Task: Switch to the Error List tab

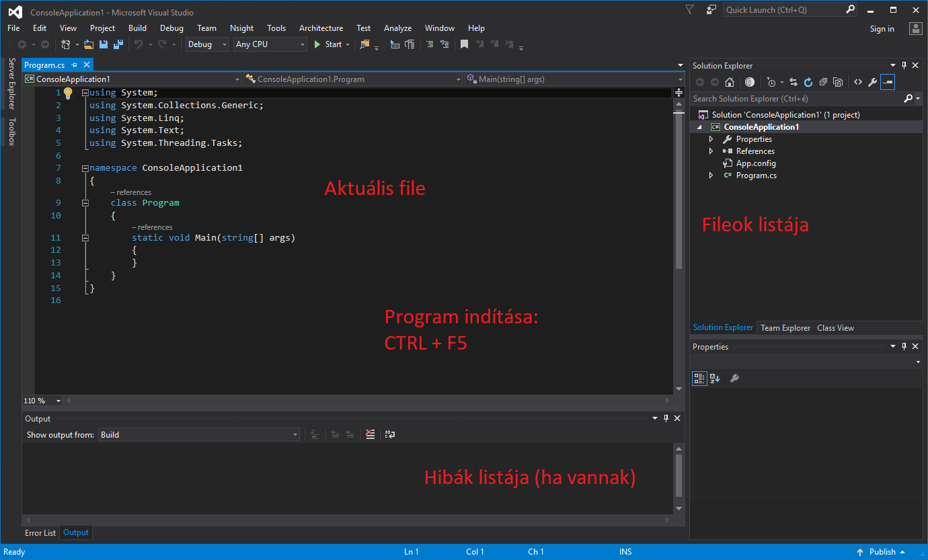Action: [x=40, y=532]
